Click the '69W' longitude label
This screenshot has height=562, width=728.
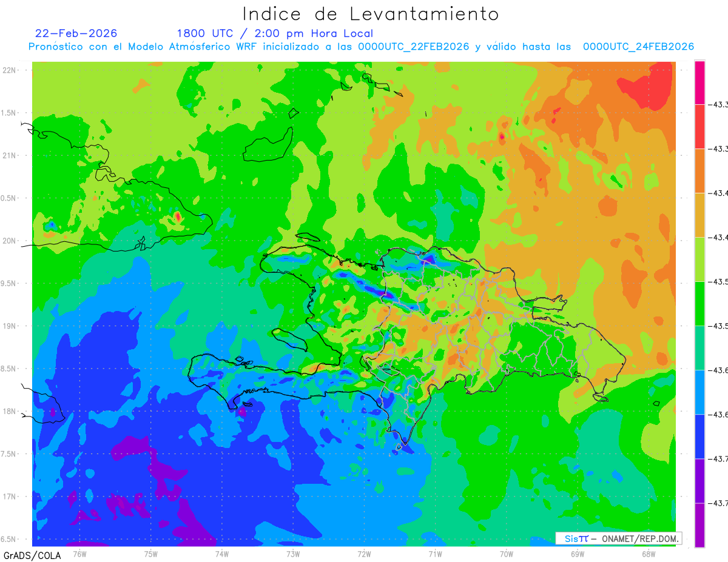[578, 554]
